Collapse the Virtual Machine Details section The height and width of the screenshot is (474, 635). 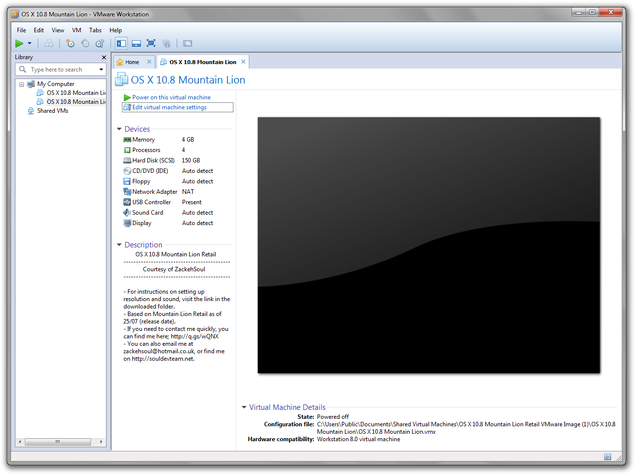pos(244,407)
